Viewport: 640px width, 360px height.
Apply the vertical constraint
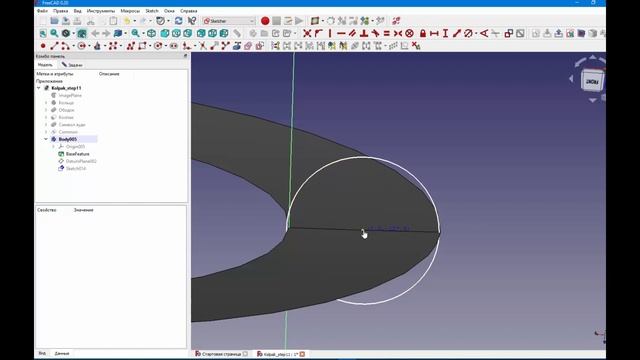[330, 33]
